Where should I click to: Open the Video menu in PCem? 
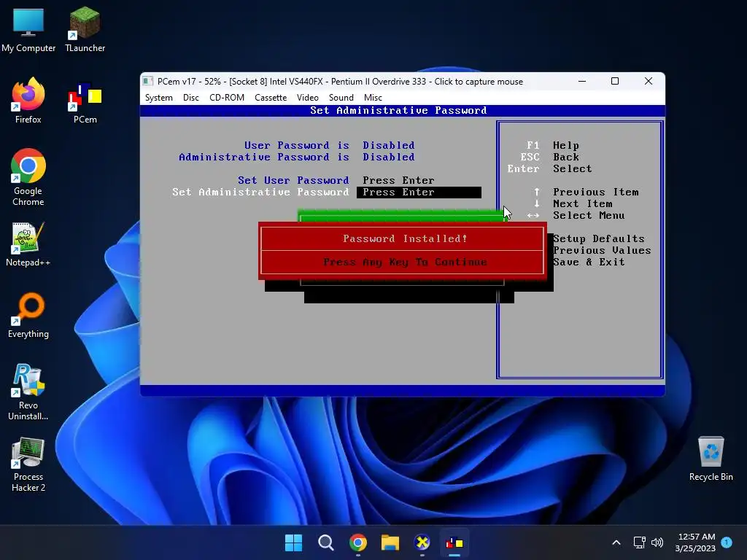point(307,98)
